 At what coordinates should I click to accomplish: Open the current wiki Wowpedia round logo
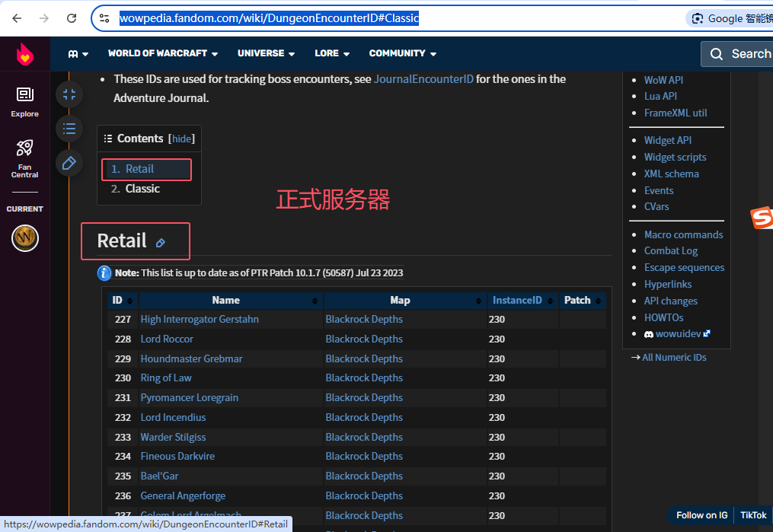pyautogui.click(x=24, y=238)
